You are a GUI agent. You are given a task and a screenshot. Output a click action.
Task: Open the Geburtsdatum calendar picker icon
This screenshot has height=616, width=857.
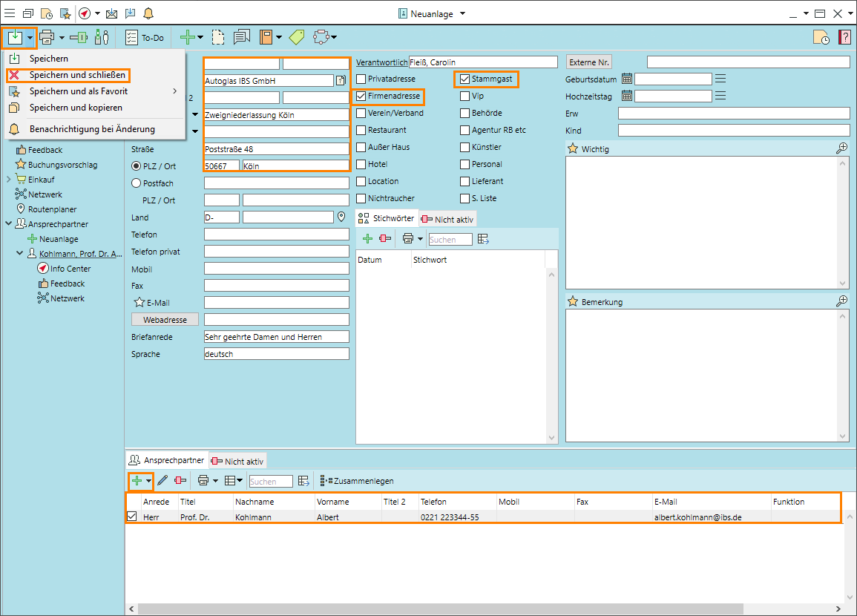pos(626,79)
